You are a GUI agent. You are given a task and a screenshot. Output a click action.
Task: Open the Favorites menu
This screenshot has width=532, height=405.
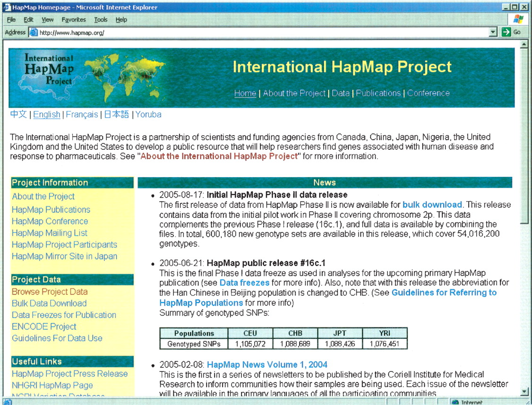(73, 20)
